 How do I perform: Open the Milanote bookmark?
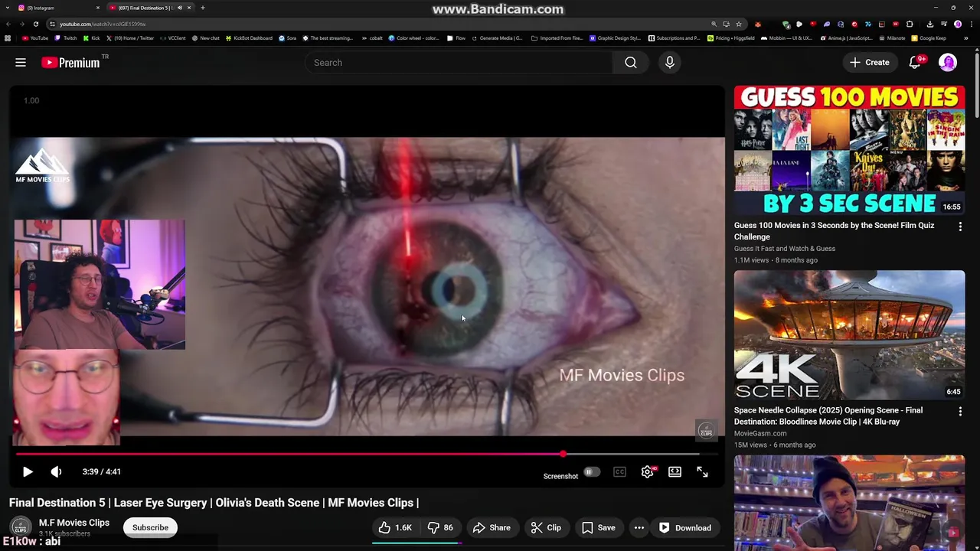coord(891,38)
